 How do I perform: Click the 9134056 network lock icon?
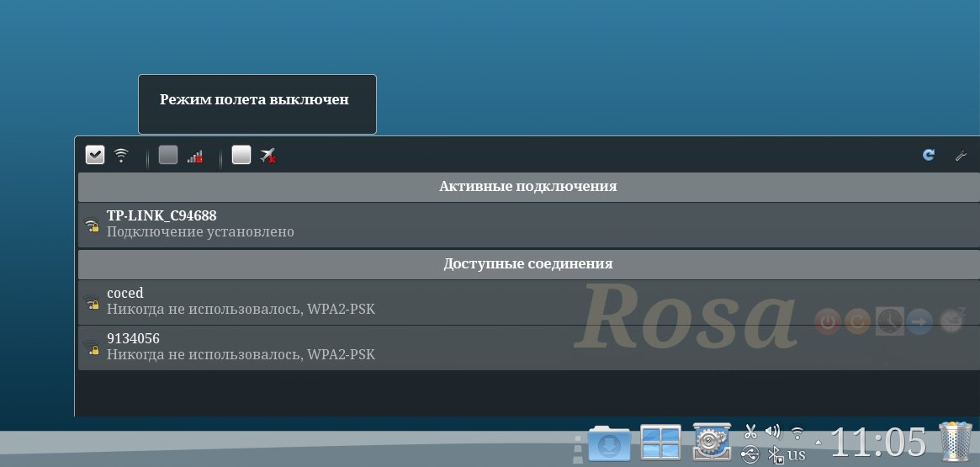click(x=92, y=348)
